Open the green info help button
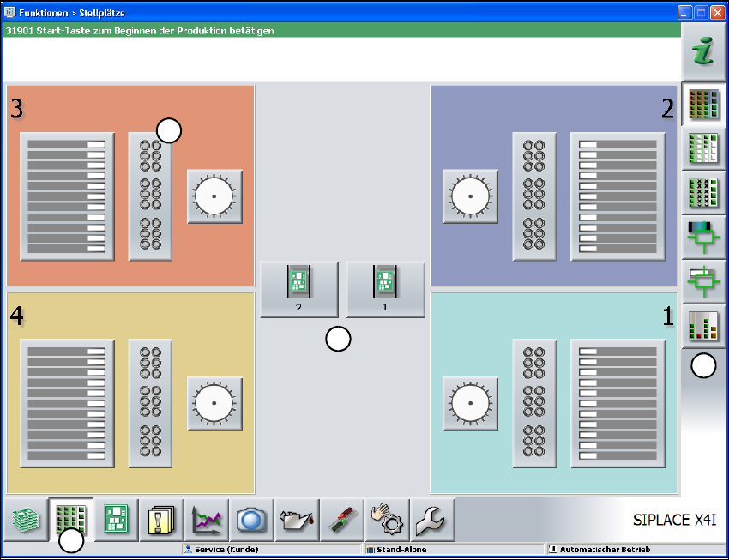The image size is (729, 560). [703, 53]
